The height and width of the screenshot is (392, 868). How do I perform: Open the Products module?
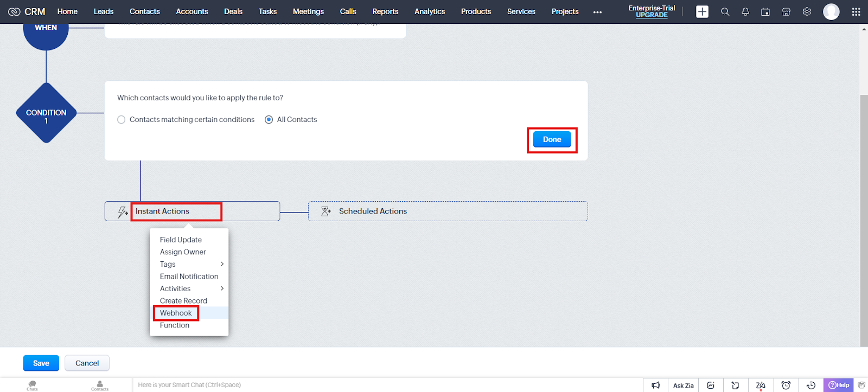click(x=476, y=11)
